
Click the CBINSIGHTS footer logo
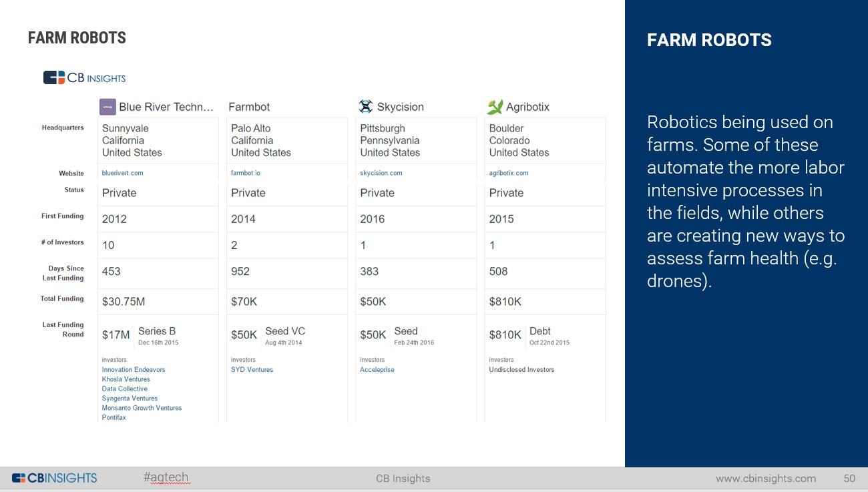coord(55,478)
